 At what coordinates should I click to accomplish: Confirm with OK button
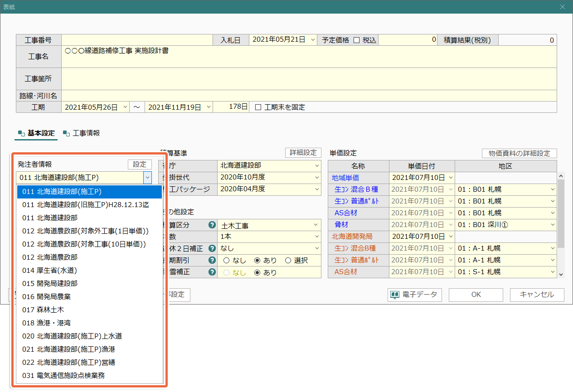(476, 295)
